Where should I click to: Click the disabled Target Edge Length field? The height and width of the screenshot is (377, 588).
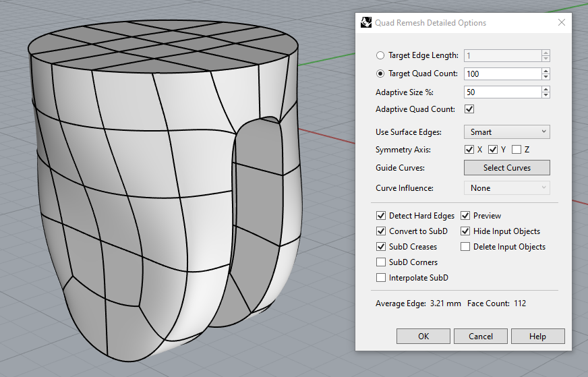[502, 55]
